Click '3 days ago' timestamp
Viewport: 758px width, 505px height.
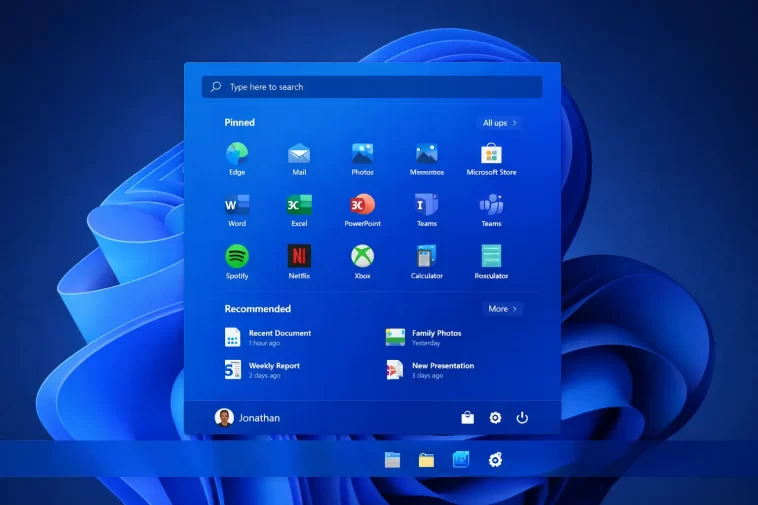click(x=427, y=375)
